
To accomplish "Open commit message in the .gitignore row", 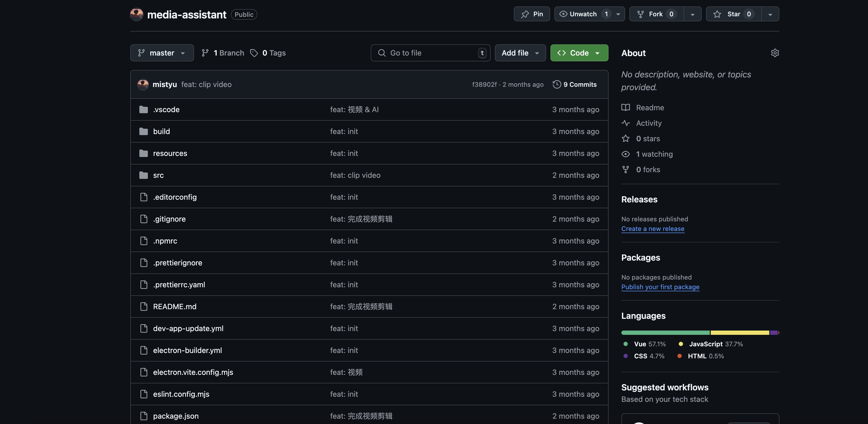I will 361,219.
